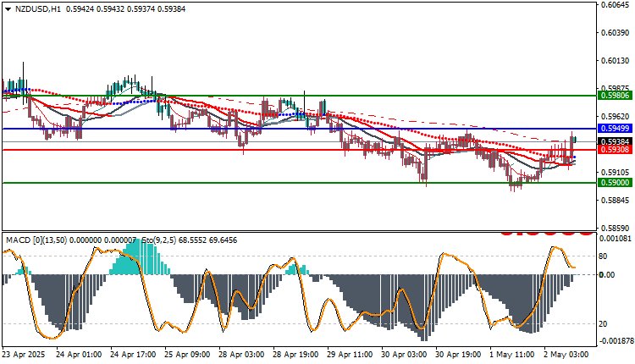Click the Sto(9,2,5) indicator label

[x=159, y=240]
